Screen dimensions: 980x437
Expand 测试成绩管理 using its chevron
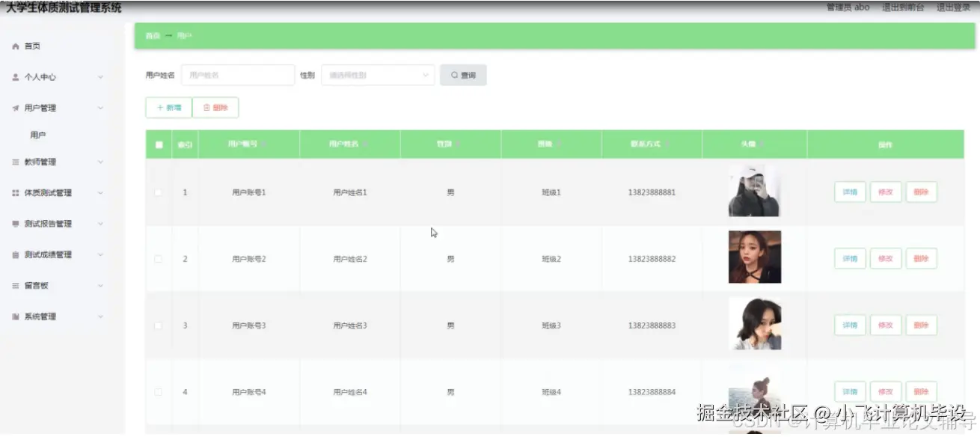(x=100, y=254)
